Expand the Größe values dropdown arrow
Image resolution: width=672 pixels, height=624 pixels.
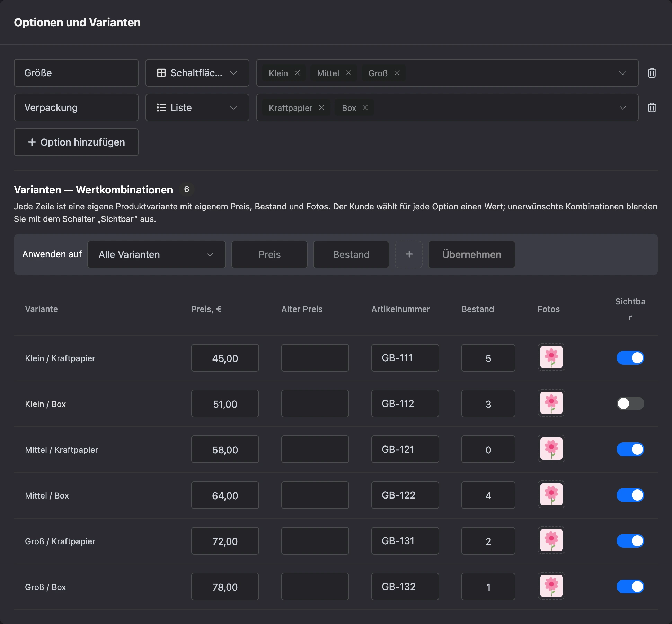click(x=622, y=73)
